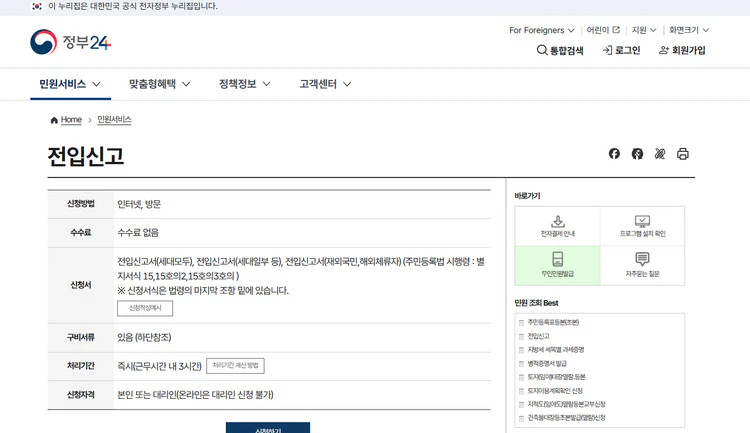
Task: Click the KakaoStory share icon
Action: coord(637,154)
